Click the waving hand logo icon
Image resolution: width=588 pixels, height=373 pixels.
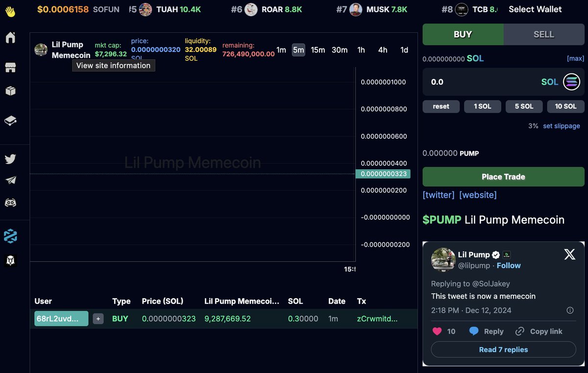[x=10, y=11]
